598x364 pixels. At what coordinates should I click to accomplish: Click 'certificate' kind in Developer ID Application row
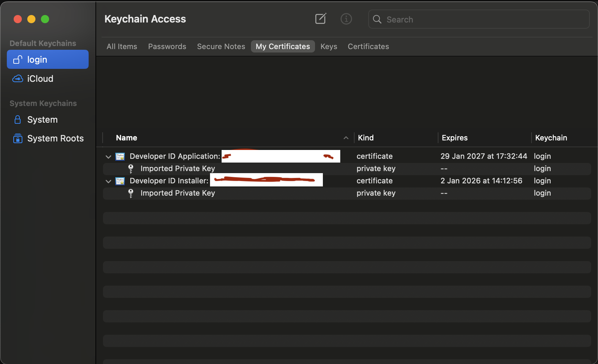click(375, 156)
